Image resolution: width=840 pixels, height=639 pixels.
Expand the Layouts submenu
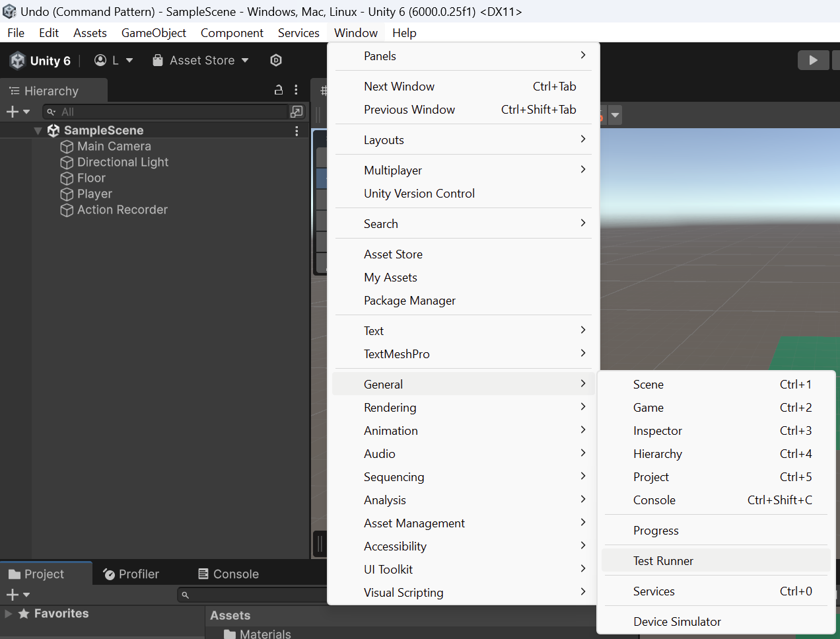coord(464,140)
